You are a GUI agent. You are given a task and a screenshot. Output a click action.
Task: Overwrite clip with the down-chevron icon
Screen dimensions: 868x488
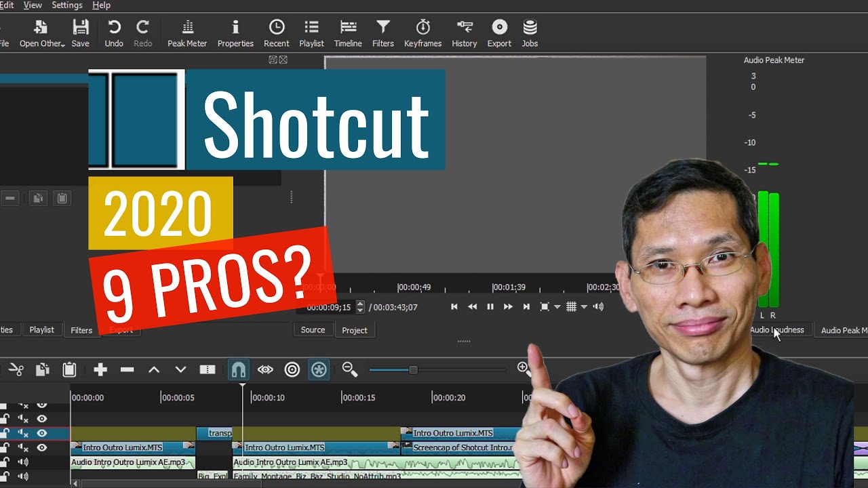(x=180, y=369)
